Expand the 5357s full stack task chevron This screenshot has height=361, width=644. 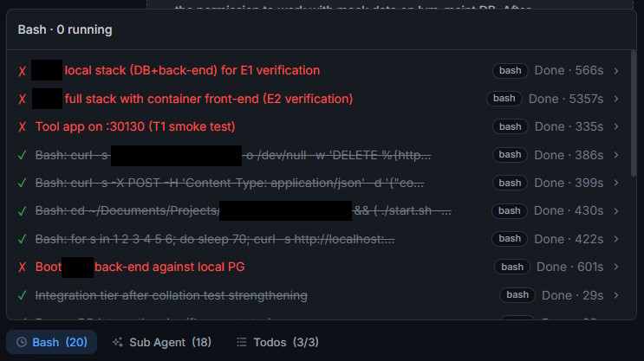coord(616,99)
